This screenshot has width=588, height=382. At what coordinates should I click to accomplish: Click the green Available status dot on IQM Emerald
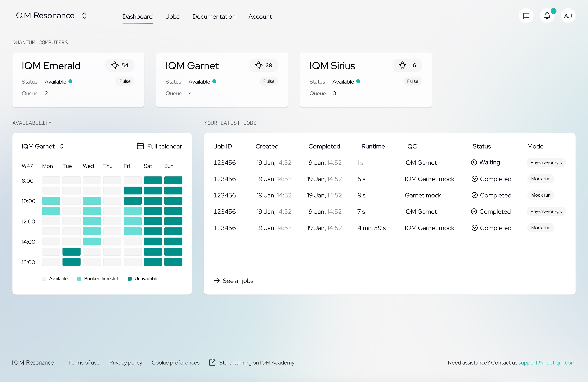70,81
